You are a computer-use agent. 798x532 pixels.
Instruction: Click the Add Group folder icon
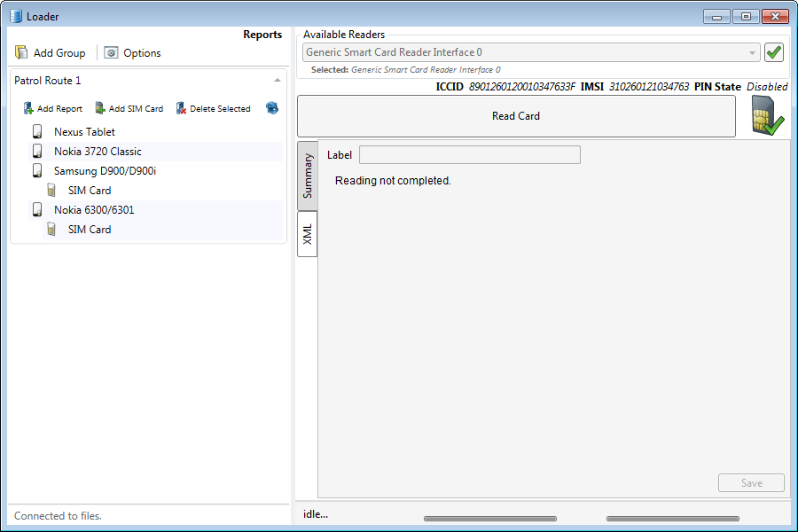[x=21, y=52]
